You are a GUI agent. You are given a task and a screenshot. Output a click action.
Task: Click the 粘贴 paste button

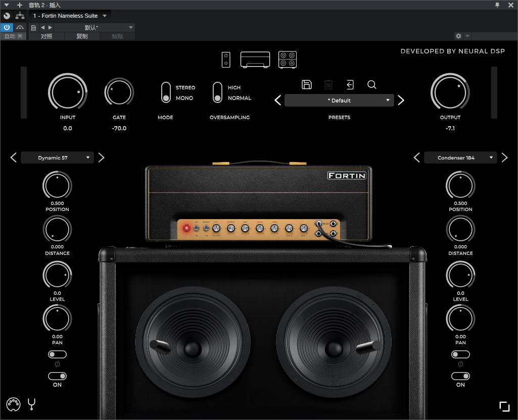117,36
